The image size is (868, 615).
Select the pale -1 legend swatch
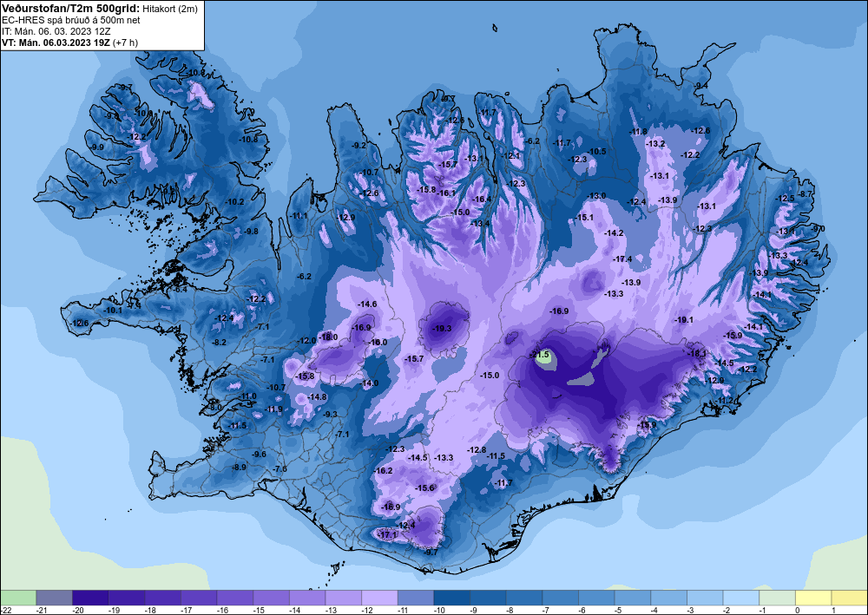click(777, 598)
